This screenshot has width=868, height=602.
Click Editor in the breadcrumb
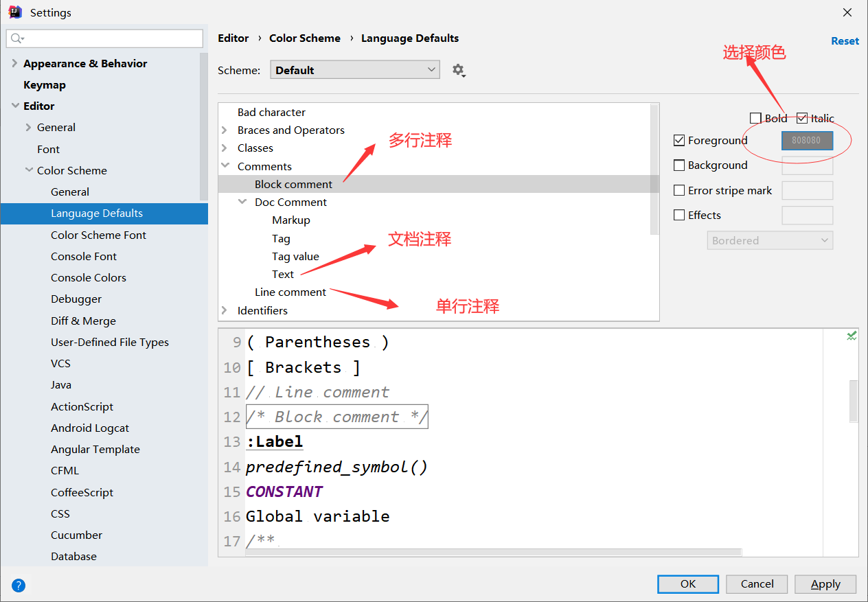pos(233,38)
